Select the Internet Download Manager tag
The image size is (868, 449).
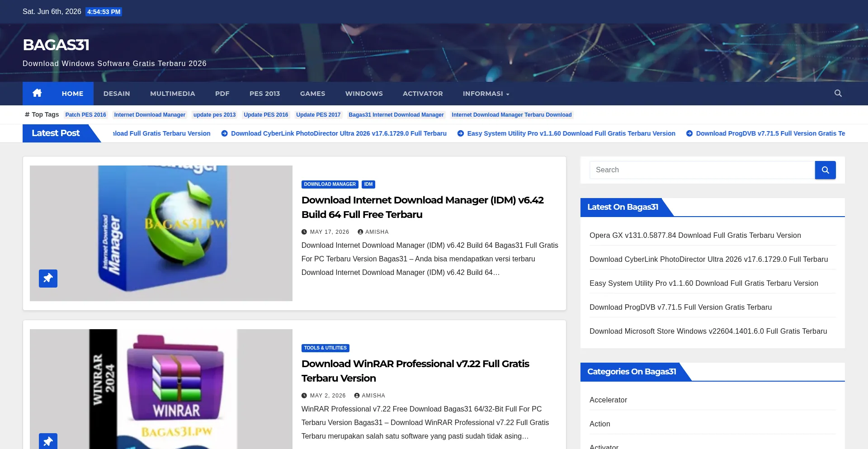pyautogui.click(x=150, y=115)
